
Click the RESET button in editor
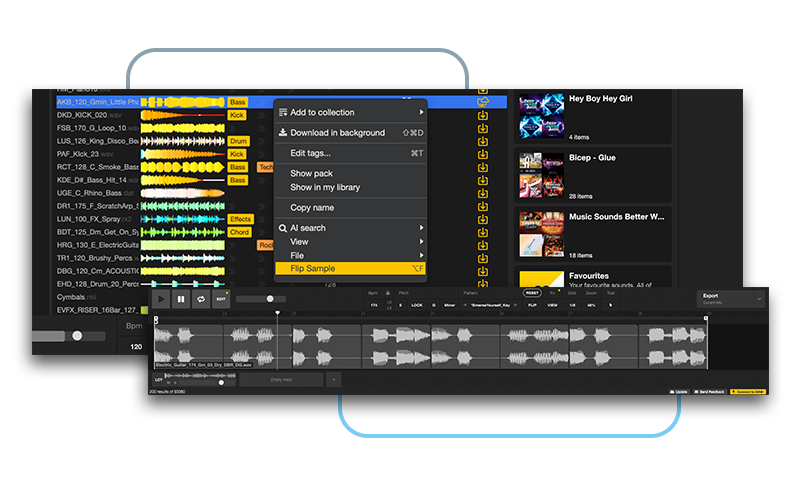531,293
